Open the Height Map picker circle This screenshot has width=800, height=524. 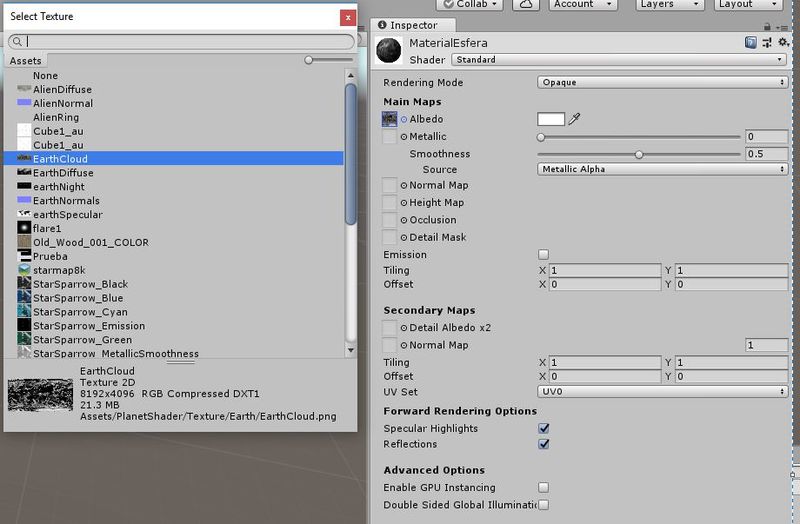tap(404, 203)
